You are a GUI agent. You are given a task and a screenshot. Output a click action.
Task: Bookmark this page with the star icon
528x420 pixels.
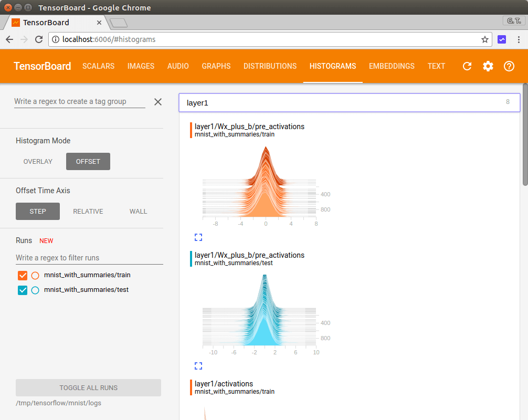coord(484,39)
